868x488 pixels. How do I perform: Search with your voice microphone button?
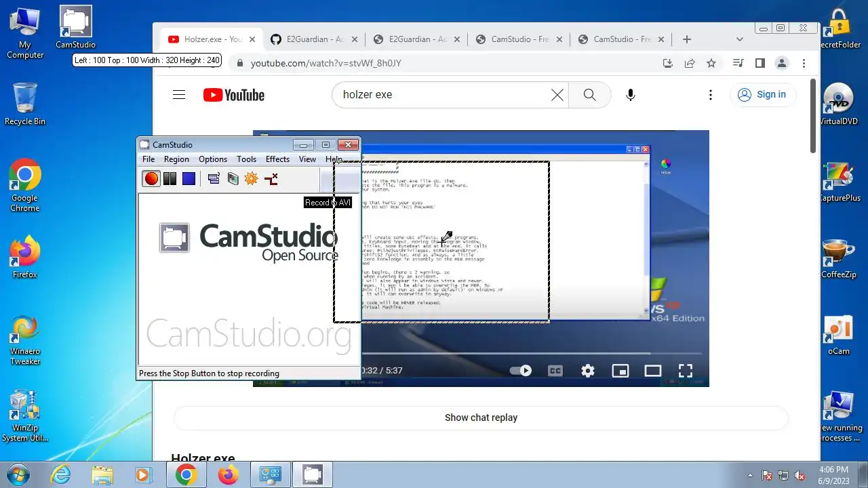click(631, 95)
